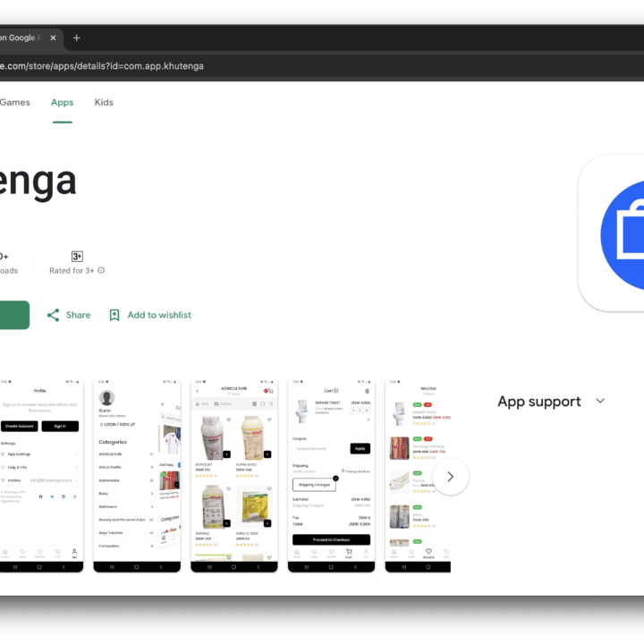
Task: Open the Categories screenshot thumbnail
Action: 137,476
